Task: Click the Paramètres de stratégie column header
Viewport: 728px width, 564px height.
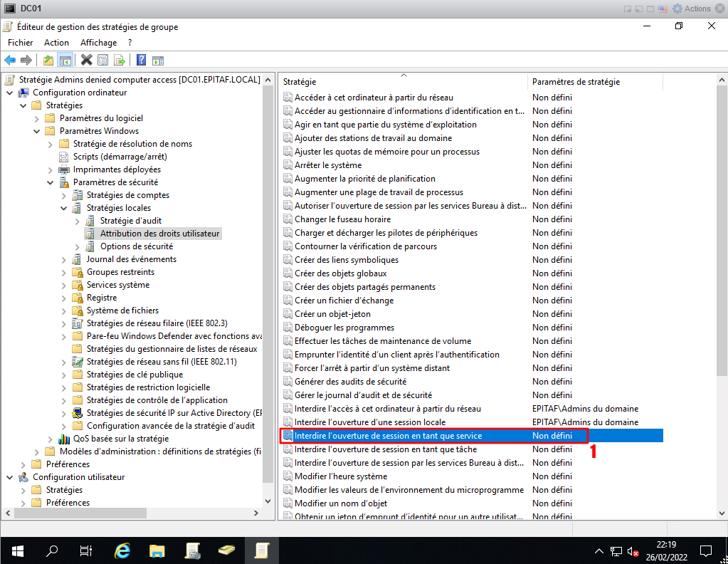Action: (x=576, y=82)
